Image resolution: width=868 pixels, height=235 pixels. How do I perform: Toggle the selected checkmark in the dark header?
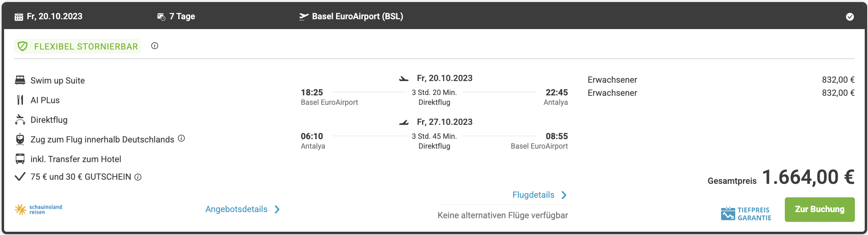[850, 16]
